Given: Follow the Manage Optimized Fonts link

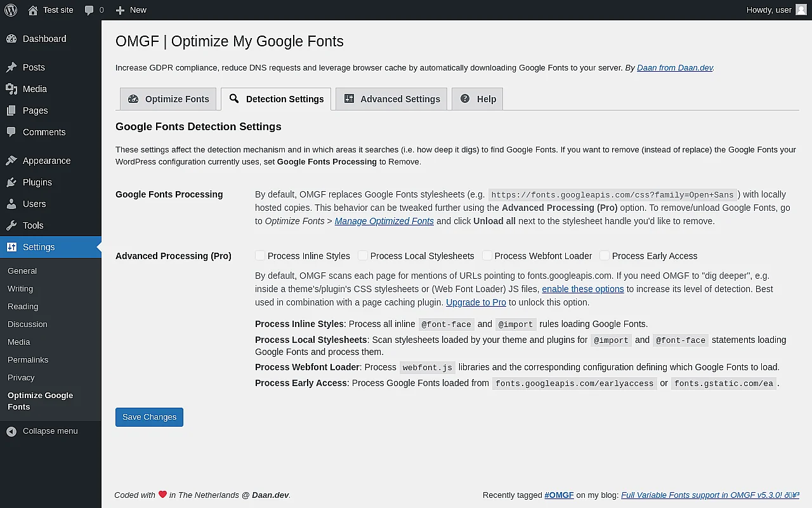Looking at the screenshot, I should pos(384,221).
